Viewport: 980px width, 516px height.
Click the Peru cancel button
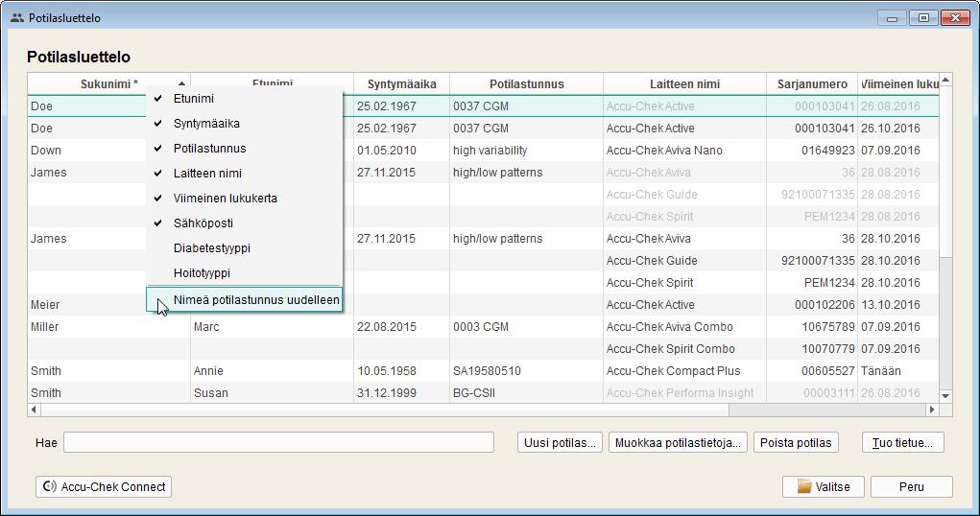[911, 486]
